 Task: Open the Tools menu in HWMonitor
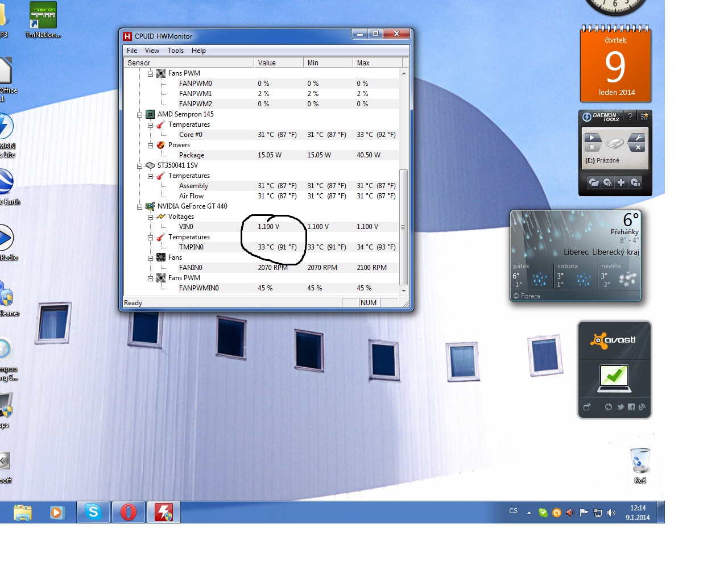click(x=175, y=51)
